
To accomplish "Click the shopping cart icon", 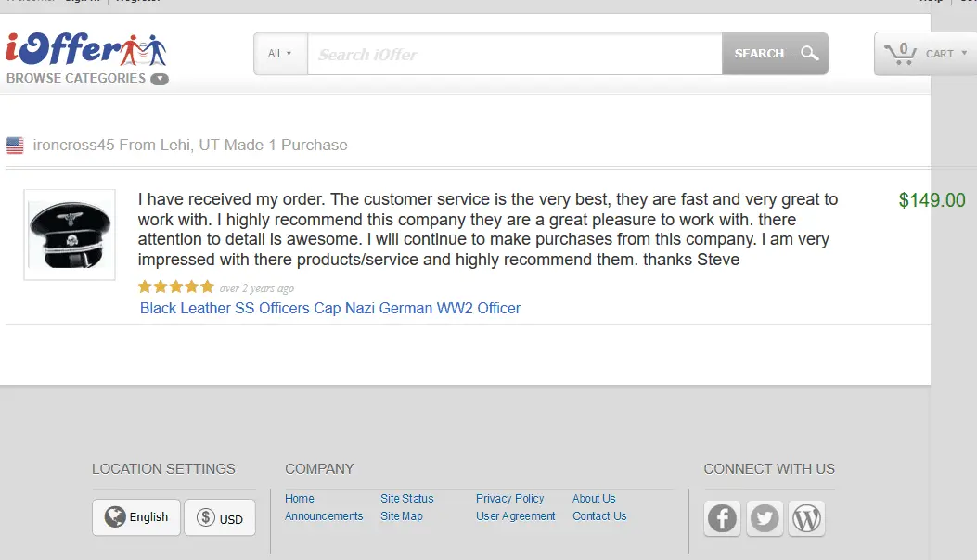I will [x=899, y=53].
